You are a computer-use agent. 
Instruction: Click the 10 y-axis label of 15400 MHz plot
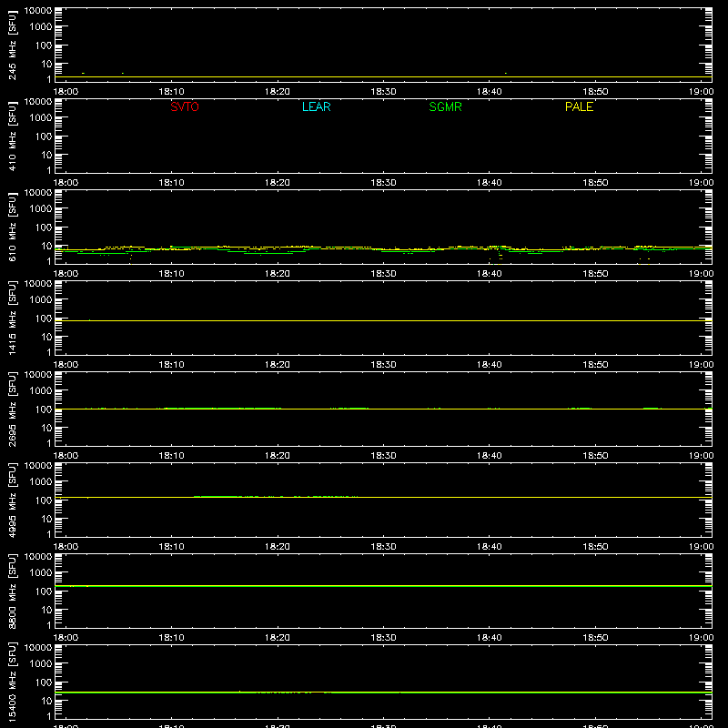pyautogui.click(x=46, y=701)
